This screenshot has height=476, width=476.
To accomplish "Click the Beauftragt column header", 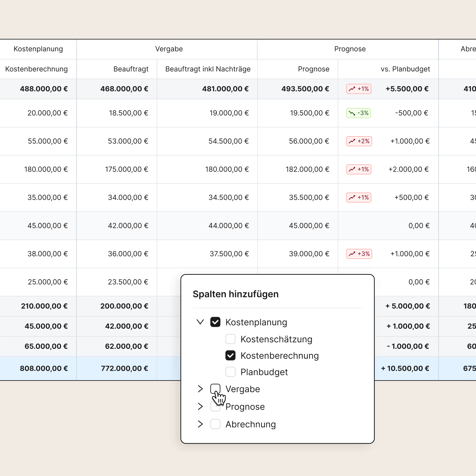I will [131, 69].
